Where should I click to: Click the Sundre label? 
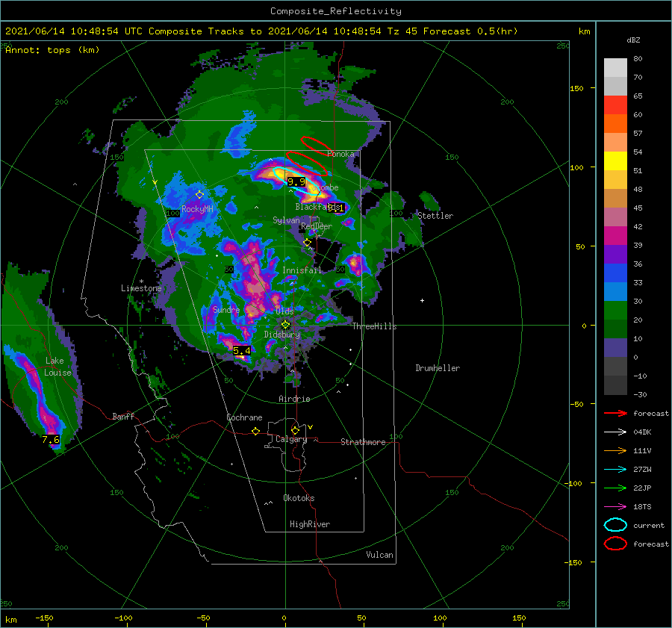tap(226, 309)
